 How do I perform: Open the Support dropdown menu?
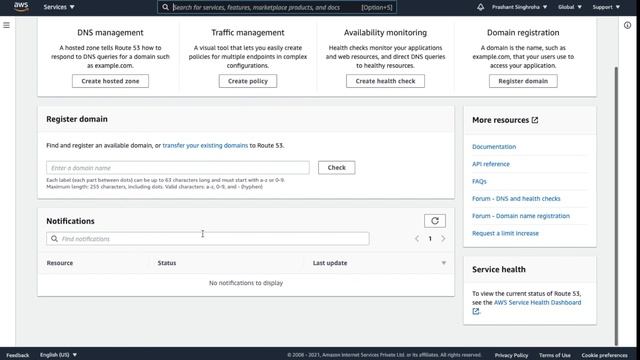click(606, 7)
